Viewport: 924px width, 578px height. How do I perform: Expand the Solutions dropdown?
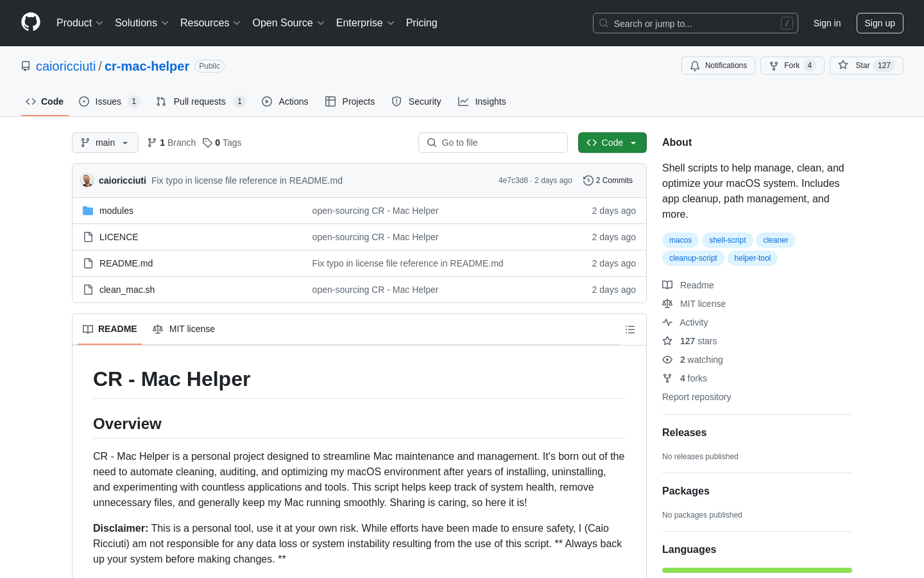(142, 22)
